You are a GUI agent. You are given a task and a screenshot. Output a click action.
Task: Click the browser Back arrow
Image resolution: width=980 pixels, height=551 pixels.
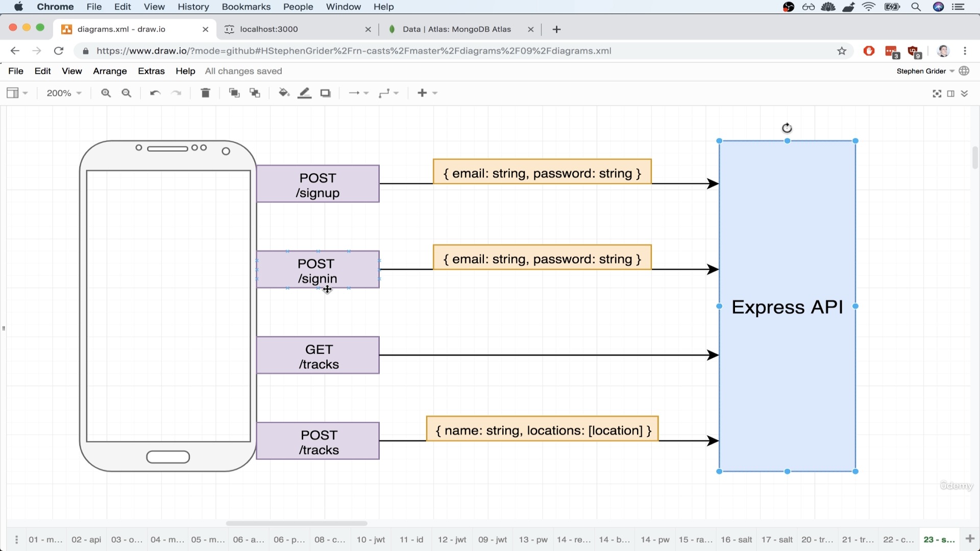[15, 51]
